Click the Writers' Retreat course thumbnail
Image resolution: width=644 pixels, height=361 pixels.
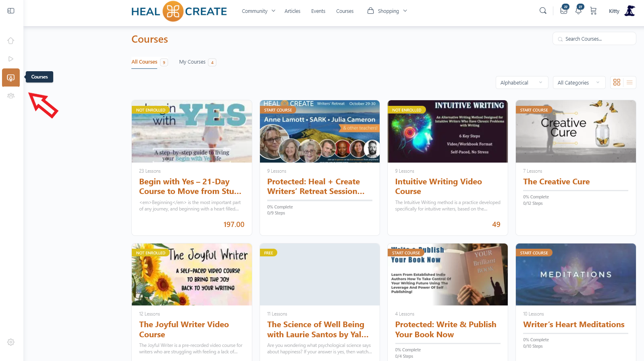pos(320,132)
